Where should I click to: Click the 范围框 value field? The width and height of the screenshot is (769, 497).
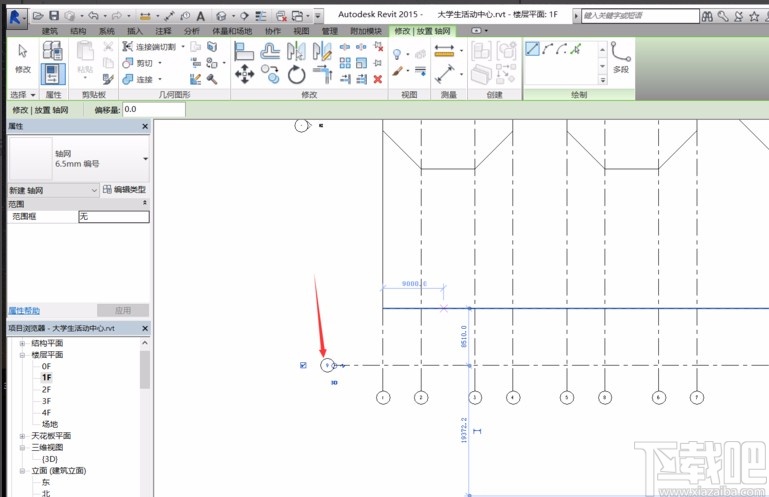click(114, 216)
